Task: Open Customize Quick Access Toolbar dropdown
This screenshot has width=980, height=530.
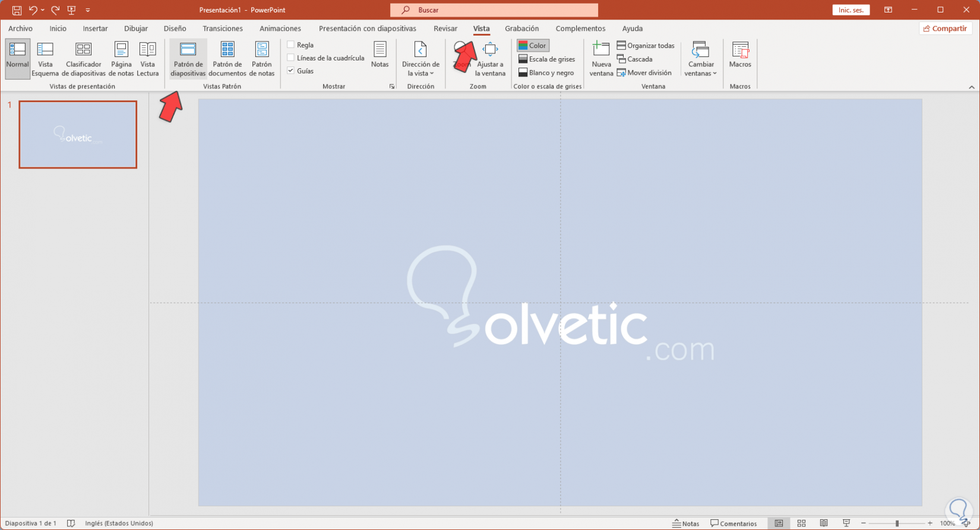Action: (88, 10)
